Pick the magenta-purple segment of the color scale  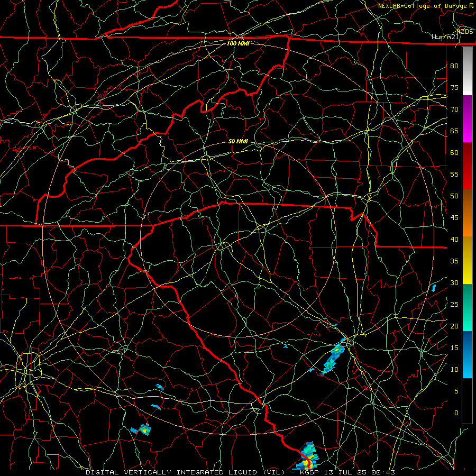pyautogui.click(x=467, y=118)
